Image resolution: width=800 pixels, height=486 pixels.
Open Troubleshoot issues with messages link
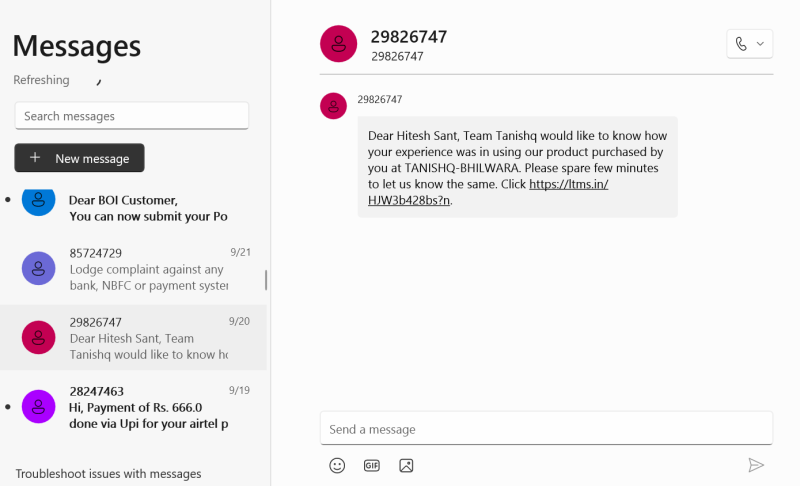(108, 474)
